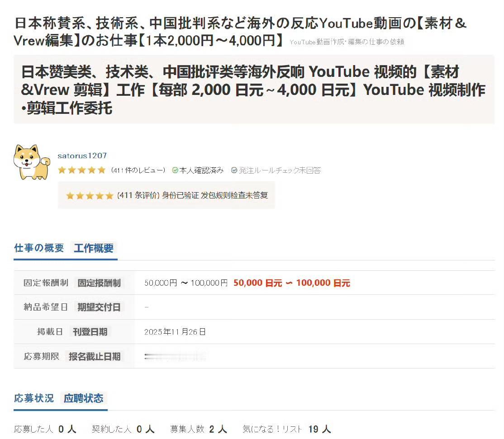Click the 納品希望日 row label
The height and width of the screenshot is (439, 504).
click(46, 307)
